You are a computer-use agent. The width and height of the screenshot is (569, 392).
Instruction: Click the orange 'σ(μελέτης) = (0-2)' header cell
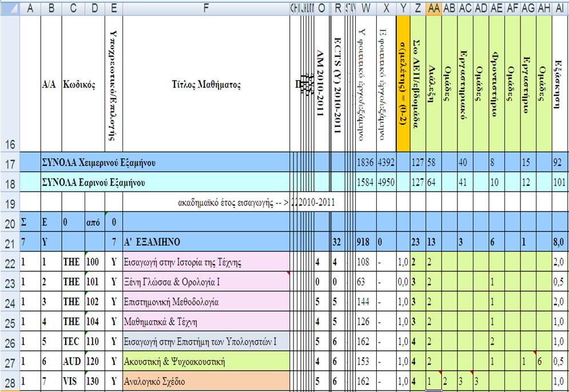404,84
